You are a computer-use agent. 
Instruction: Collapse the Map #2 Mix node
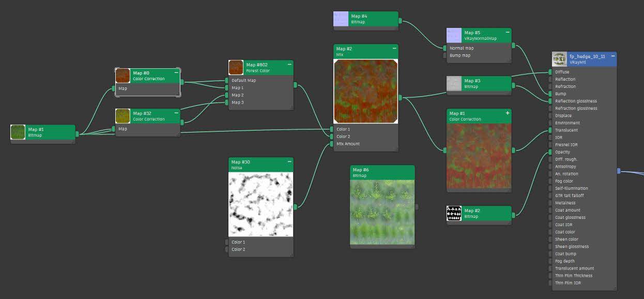(394, 48)
